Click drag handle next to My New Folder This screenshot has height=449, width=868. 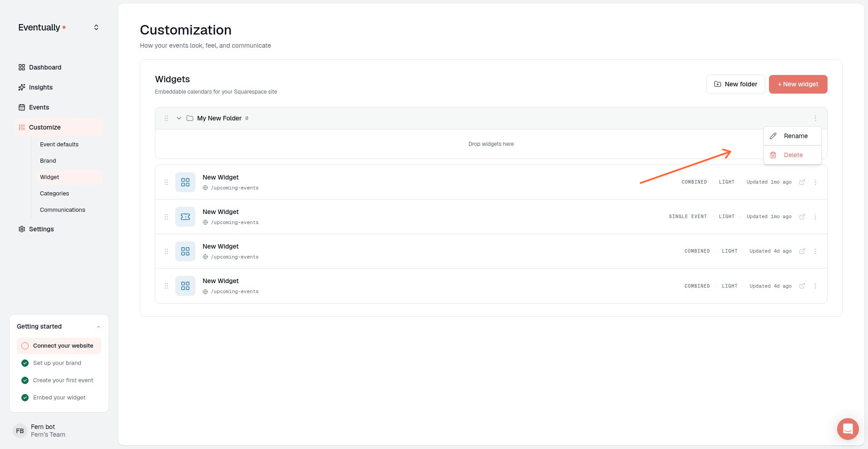(x=166, y=118)
